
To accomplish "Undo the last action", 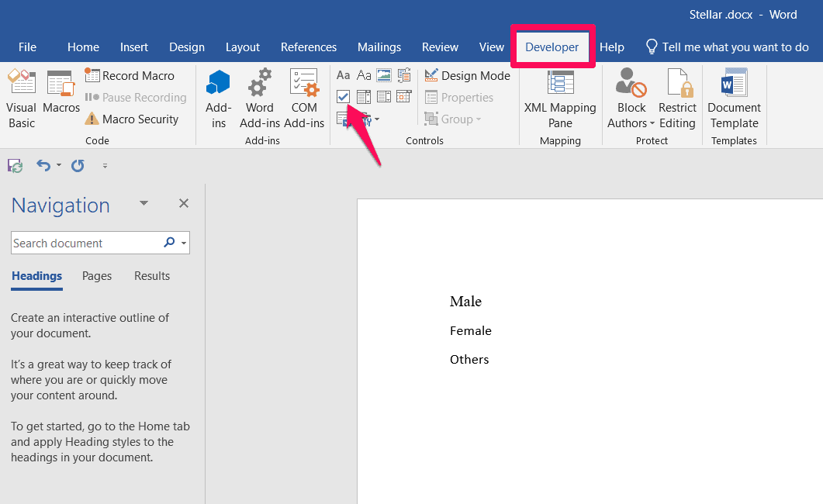I will [44, 165].
